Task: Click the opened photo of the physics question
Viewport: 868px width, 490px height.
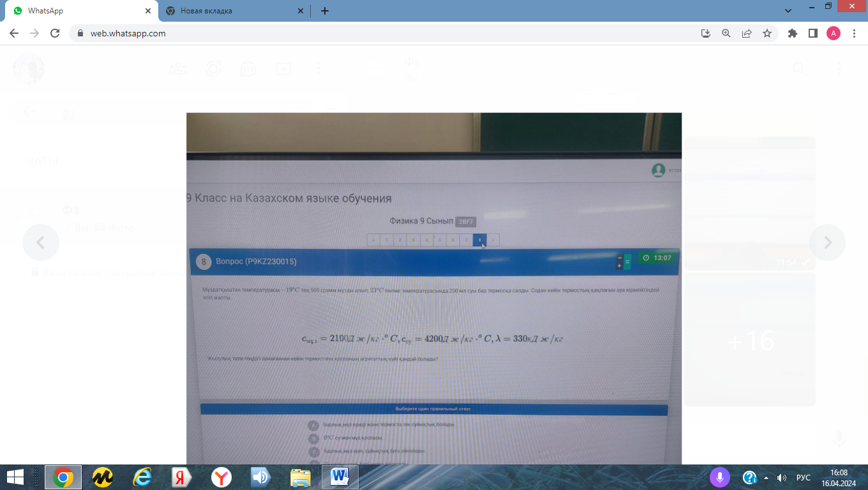Action: pos(434,288)
